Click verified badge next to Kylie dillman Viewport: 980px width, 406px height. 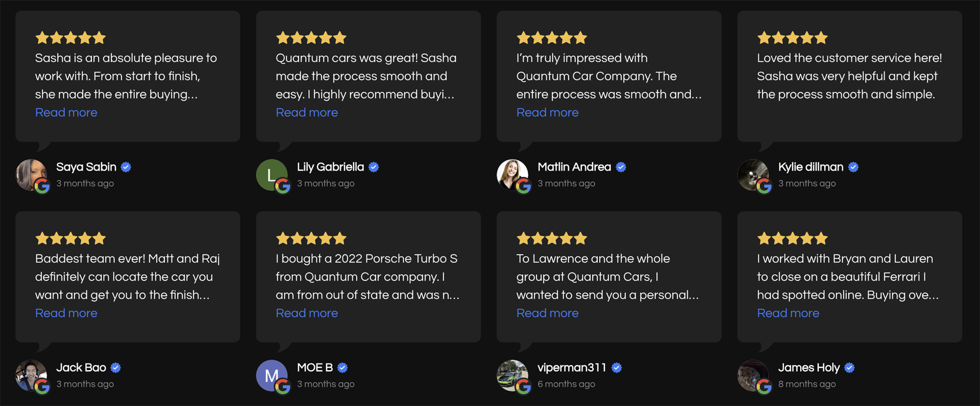pos(853,167)
